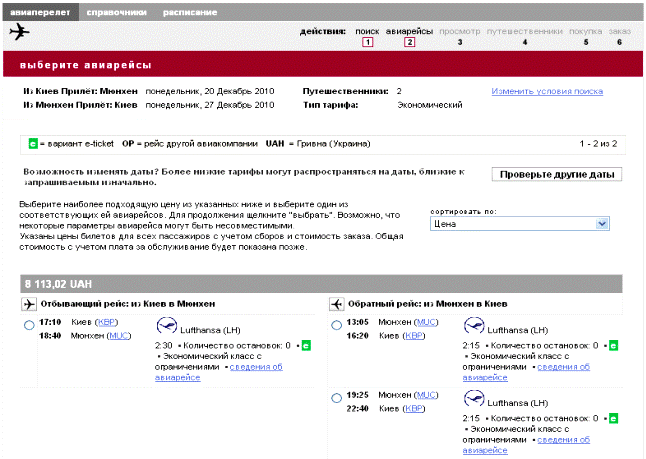
Task: Click e-ticket icon in the legend row
Action: [33, 144]
